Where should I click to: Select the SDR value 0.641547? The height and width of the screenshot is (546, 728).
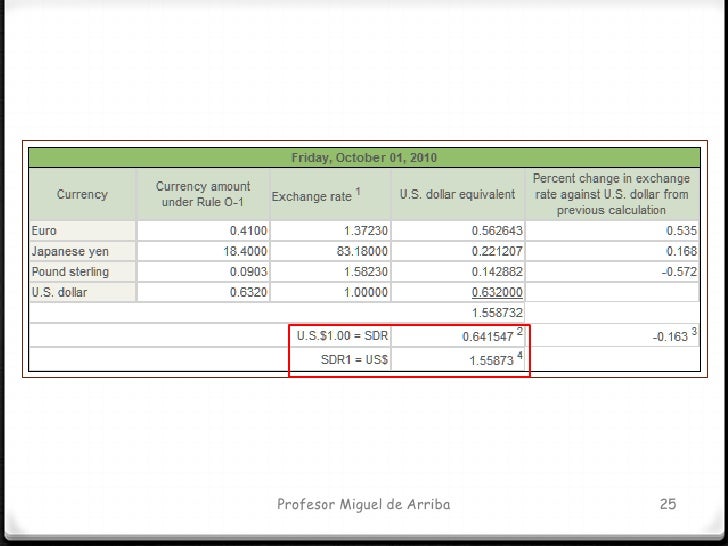click(x=488, y=337)
